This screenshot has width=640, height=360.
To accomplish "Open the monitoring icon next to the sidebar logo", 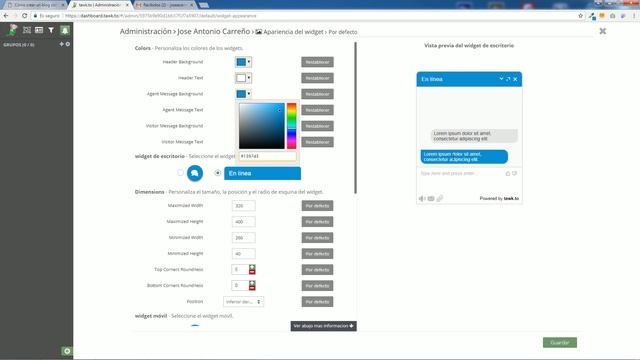I will (x=27, y=30).
